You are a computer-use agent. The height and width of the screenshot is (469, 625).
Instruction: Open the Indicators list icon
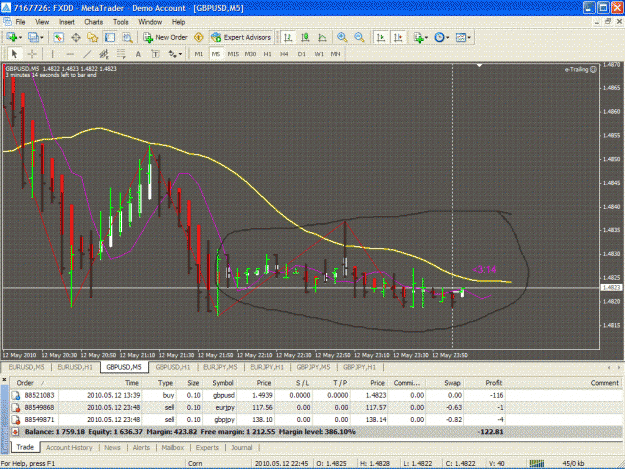coord(418,37)
